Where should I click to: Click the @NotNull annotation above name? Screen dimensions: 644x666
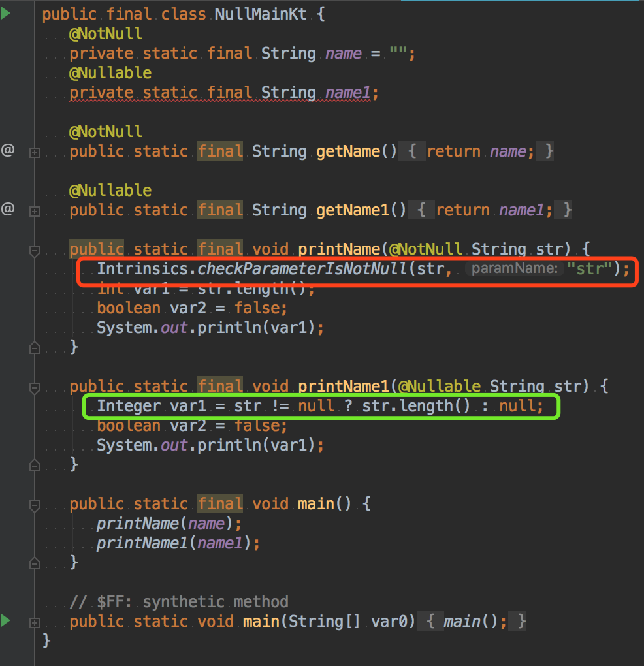coord(106,33)
